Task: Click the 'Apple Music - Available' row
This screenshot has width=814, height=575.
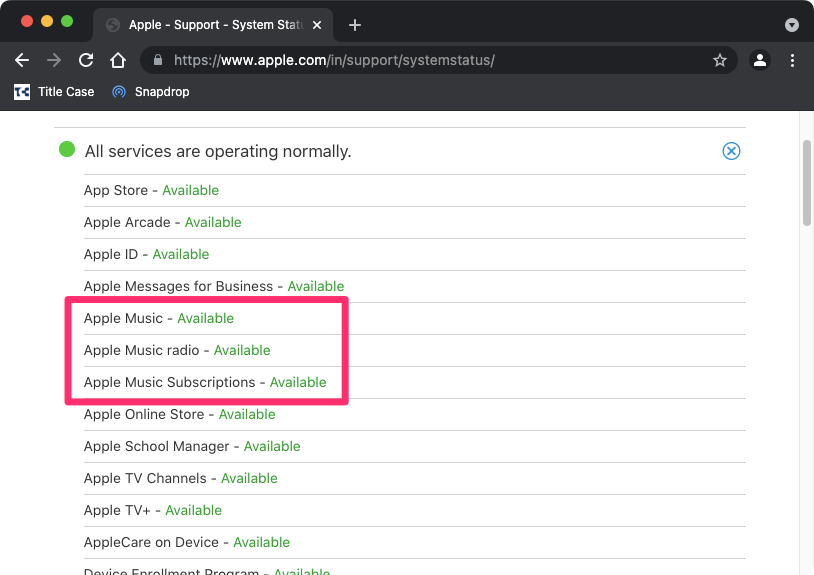Action: click(415, 319)
